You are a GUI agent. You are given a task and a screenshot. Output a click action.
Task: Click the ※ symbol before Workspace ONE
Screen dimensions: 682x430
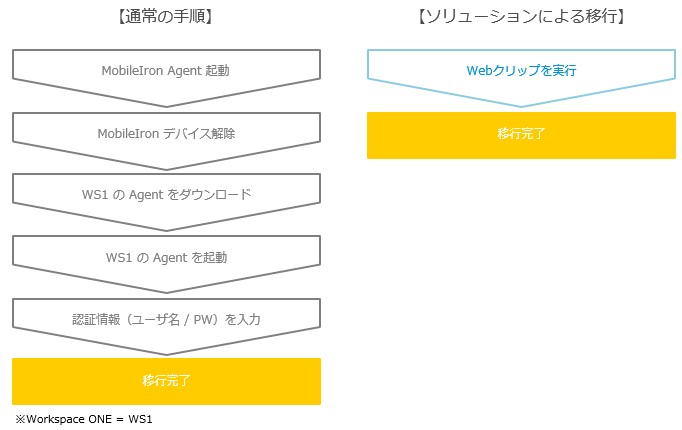click(x=20, y=419)
